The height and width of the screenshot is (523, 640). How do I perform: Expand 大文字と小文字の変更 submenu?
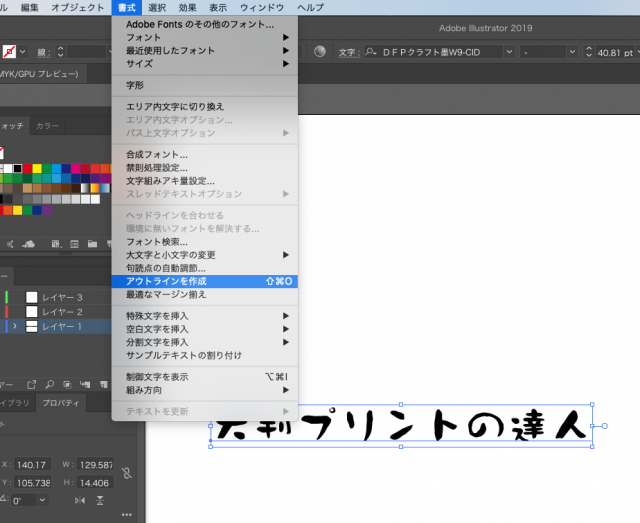point(204,255)
